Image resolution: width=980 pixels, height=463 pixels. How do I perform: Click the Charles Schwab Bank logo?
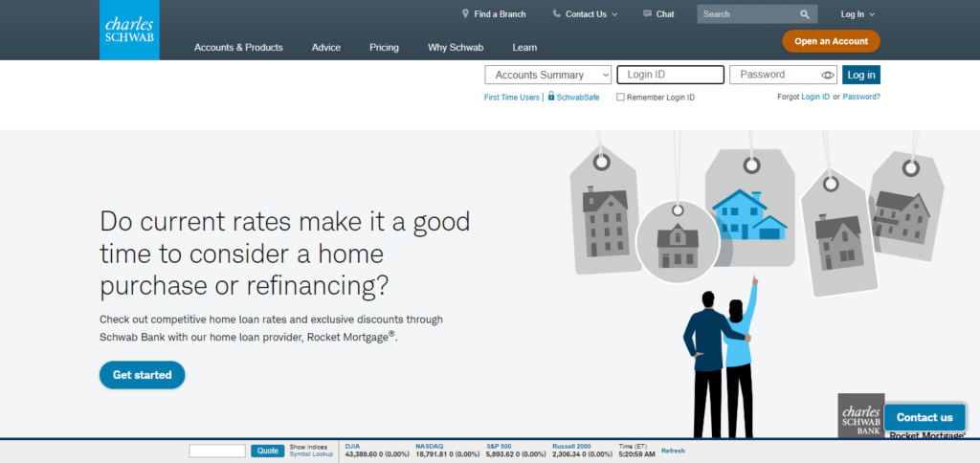[860, 415]
